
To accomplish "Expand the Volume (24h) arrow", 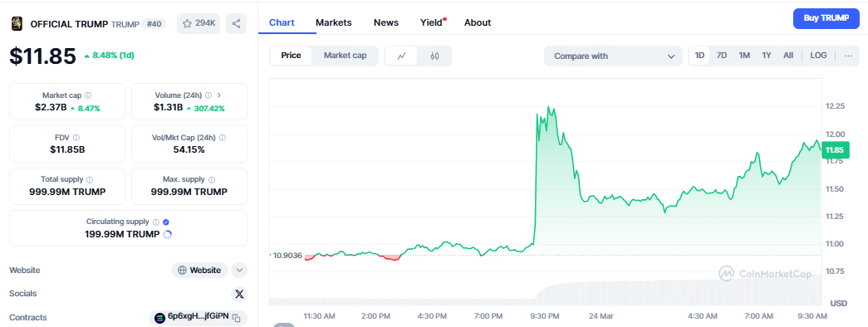I will pos(219,95).
